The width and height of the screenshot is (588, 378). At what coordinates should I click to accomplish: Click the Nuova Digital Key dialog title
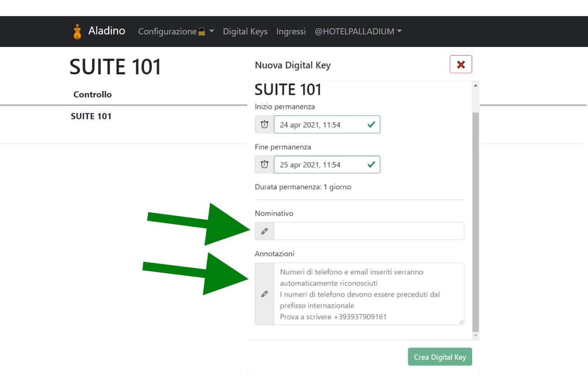tap(293, 65)
